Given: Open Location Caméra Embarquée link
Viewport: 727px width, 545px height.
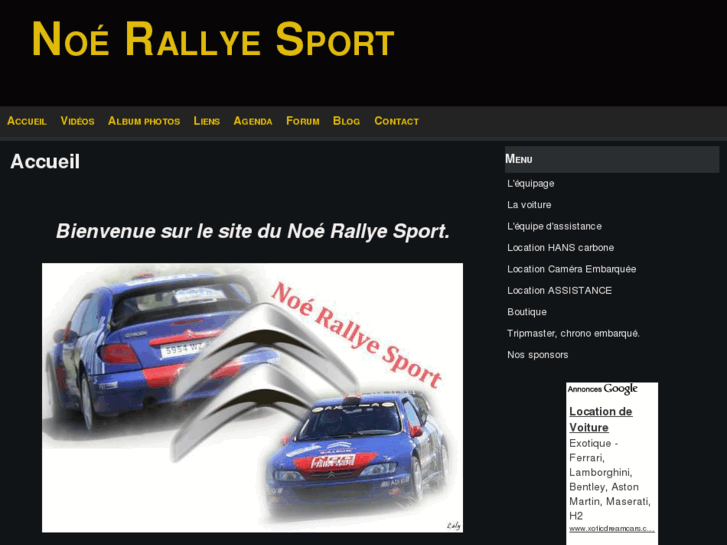Looking at the screenshot, I should pyautogui.click(x=572, y=269).
